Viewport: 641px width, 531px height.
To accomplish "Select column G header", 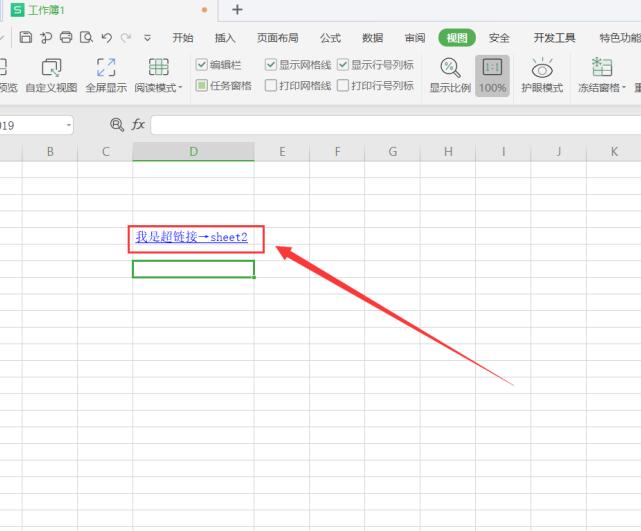I will point(392,152).
